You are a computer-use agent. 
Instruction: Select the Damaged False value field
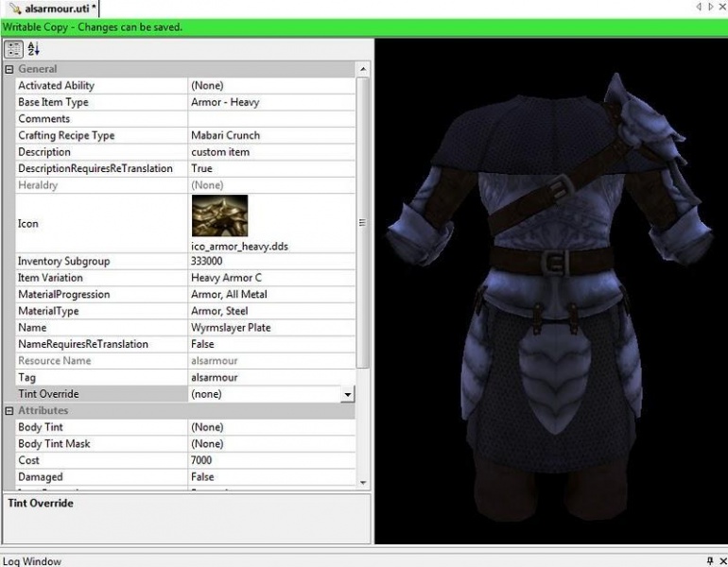coord(270,477)
